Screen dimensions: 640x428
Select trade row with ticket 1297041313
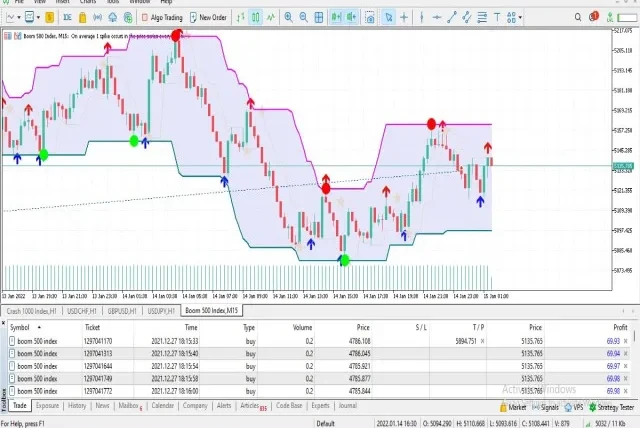click(x=318, y=353)
